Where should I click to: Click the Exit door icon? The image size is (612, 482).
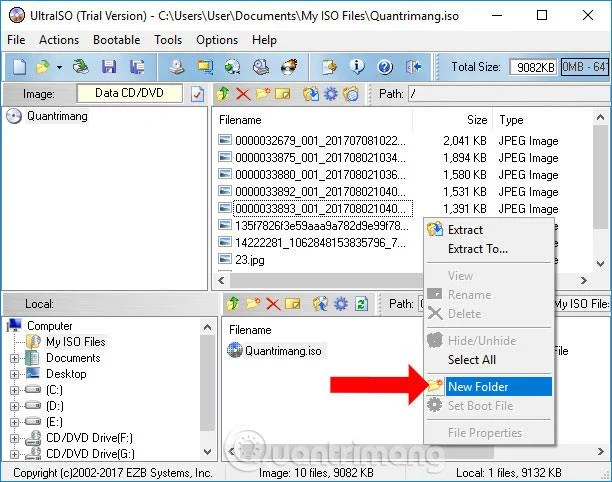(x=413, y=67)
